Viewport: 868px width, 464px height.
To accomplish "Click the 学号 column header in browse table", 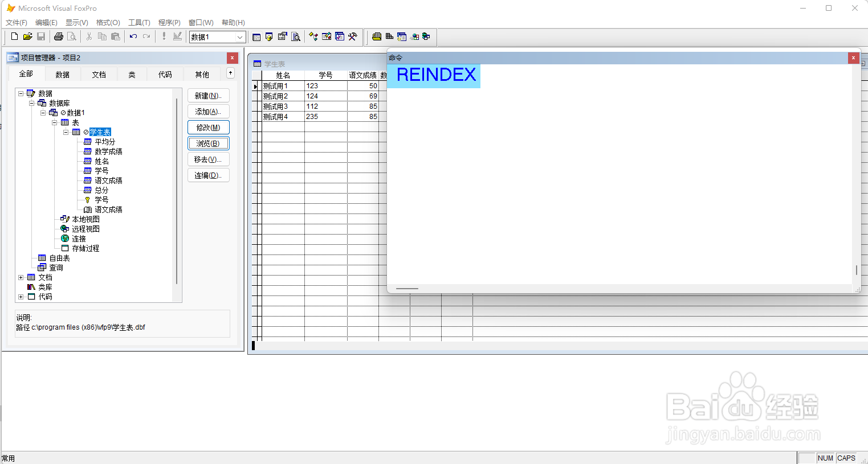I will 325,75.
